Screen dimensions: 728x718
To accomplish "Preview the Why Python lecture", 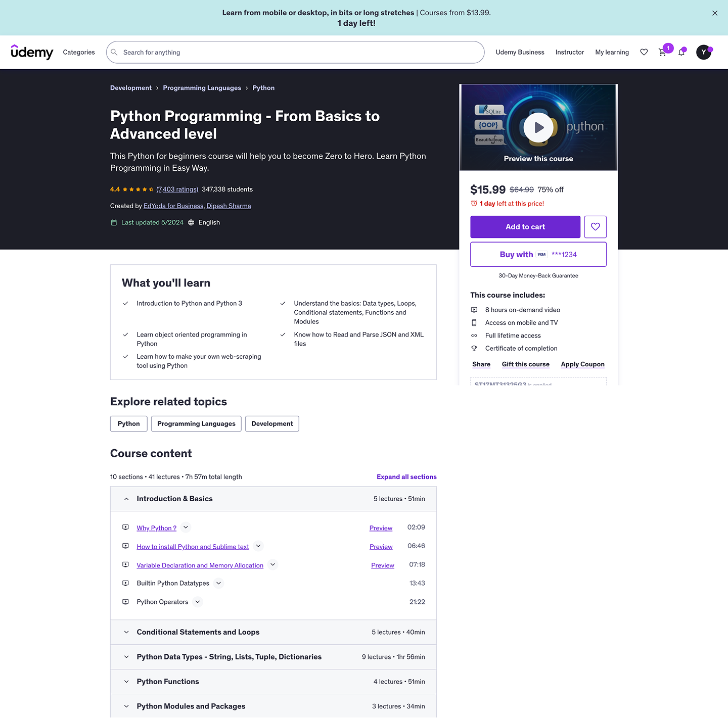I will pos(381,528).
